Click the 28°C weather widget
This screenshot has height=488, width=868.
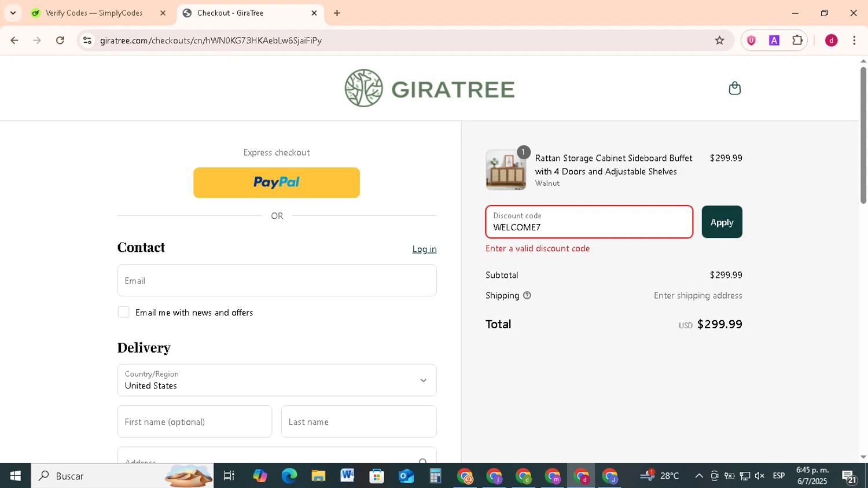pos(660,476)
